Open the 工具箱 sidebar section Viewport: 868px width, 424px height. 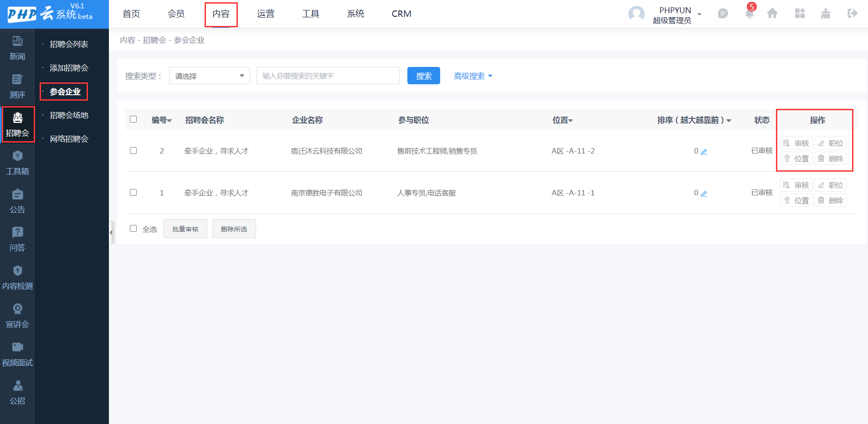click(x=17, y=163)
